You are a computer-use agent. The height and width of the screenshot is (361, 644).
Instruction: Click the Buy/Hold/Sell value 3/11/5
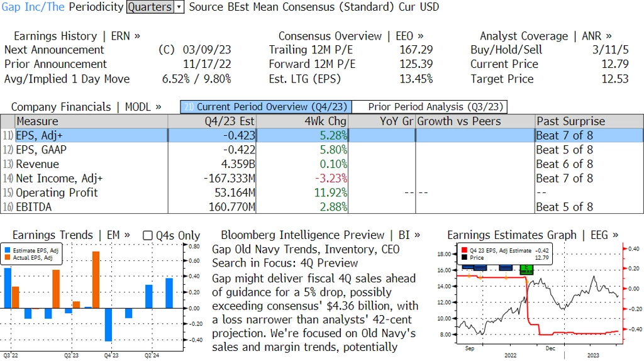click(610, 50)
